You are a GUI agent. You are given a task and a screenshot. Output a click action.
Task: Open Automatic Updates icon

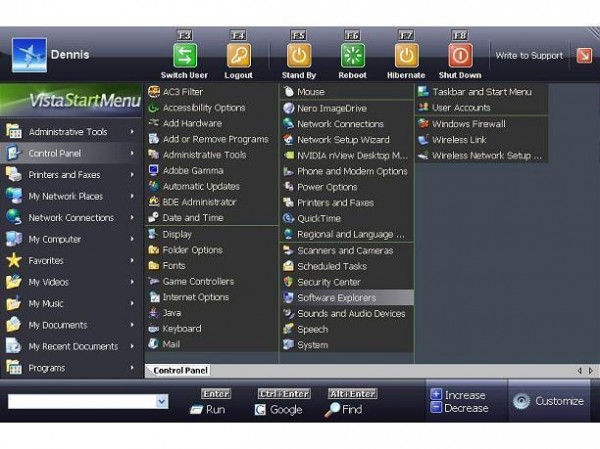coord(154,186)
